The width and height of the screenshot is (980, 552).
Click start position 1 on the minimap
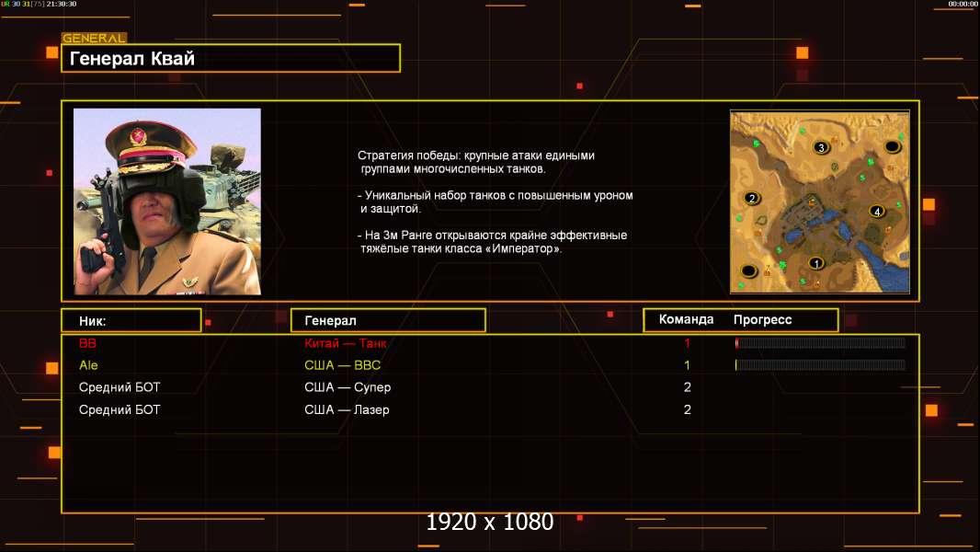pos(815,263)
